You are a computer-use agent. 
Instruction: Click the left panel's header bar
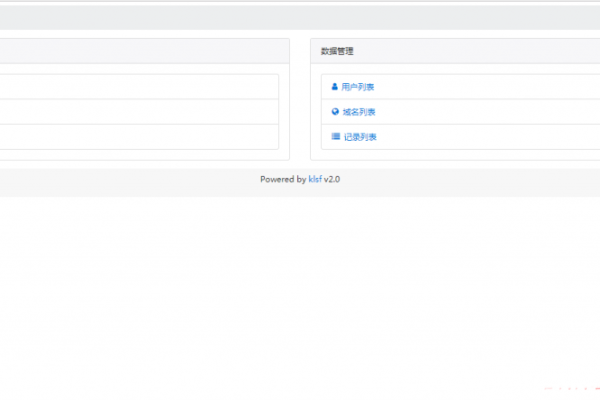140,51
